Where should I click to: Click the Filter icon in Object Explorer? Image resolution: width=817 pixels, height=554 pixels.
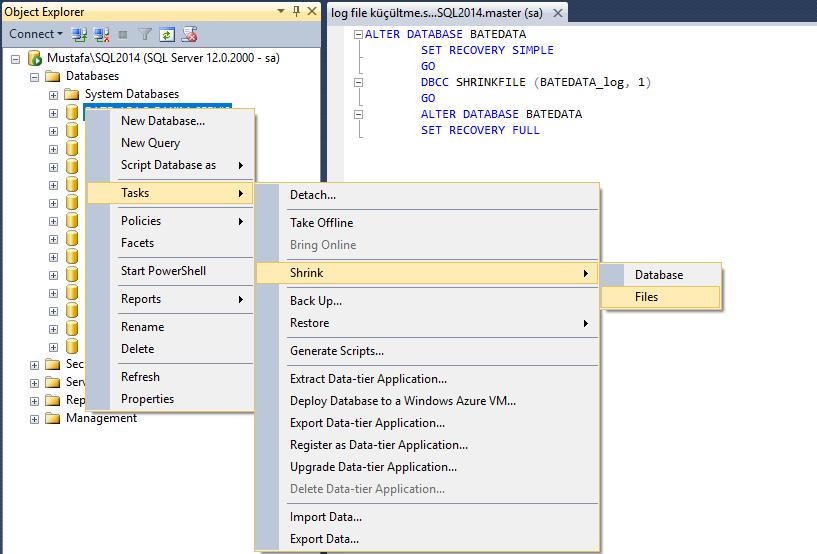pos(144,34)
